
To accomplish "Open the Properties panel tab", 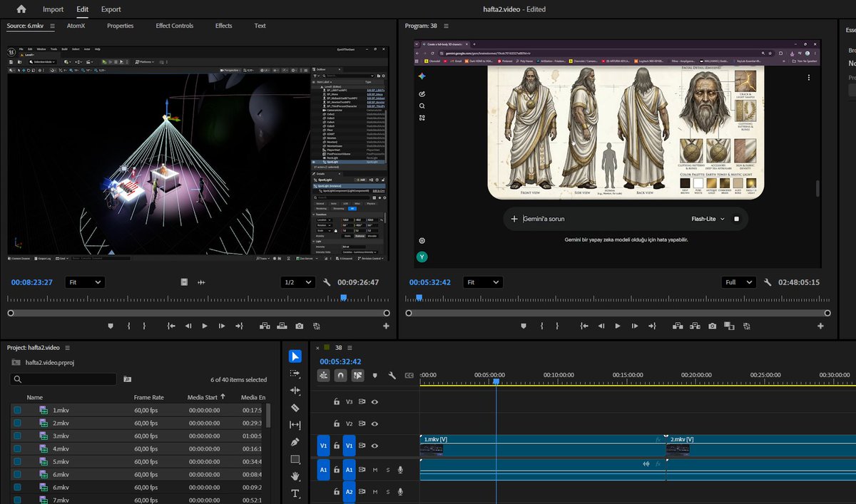I will [121, 26].
